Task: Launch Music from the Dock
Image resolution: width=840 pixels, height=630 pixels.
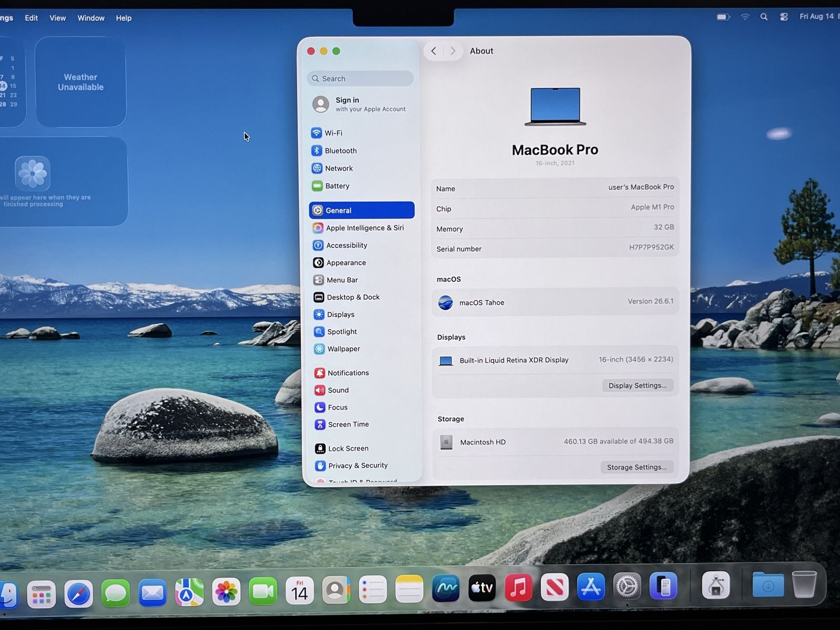Action: point(518,587)
